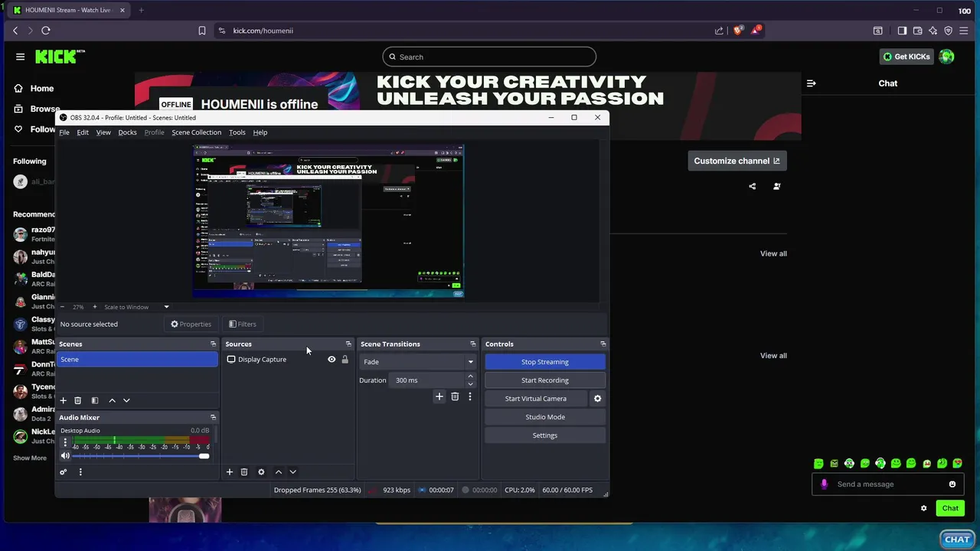Open Scale to Window preview dropdown
Viewport: 980px width, 551px height.
coord(136,307)
